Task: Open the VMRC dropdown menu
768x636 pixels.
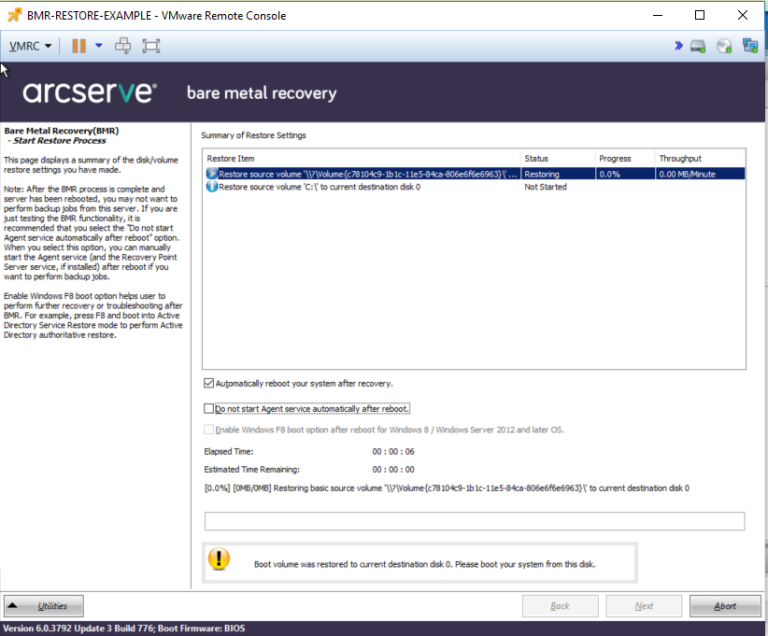Action: [30, 46]
